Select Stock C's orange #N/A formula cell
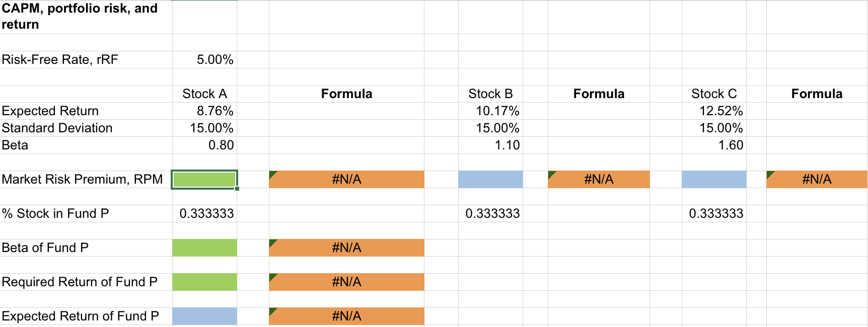 (x=817, y=179)
